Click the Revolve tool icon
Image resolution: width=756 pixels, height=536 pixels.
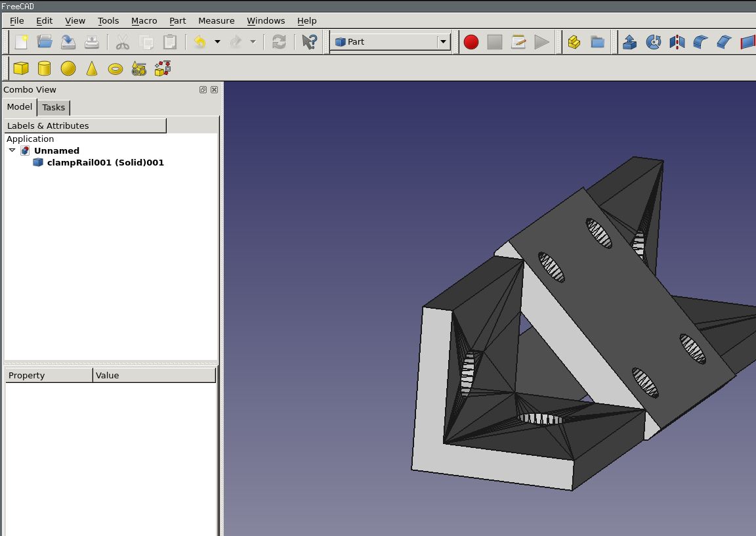click(653, 42)
